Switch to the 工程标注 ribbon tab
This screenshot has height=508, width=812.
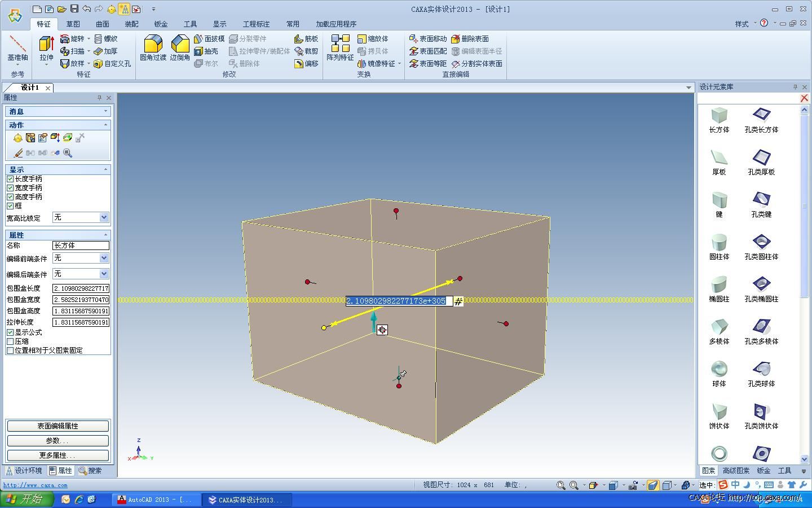click(x=256, y=24)
